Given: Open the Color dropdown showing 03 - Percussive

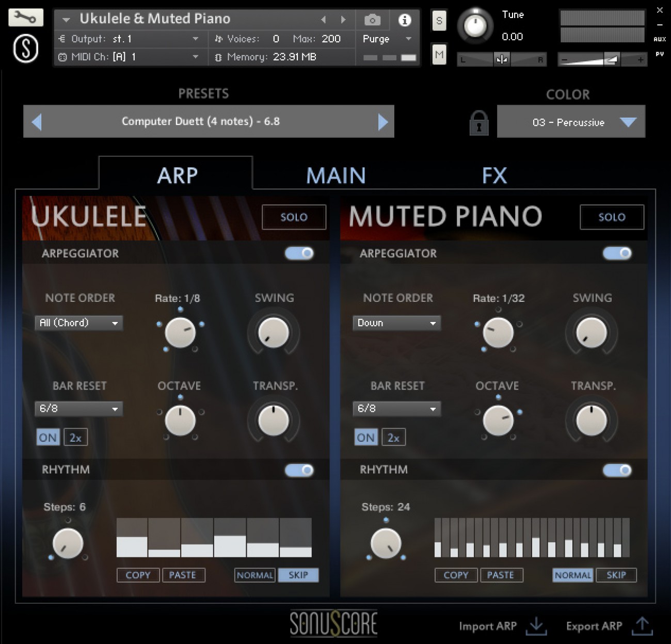Looking at the screenshot, I should [x=570, y=122].
